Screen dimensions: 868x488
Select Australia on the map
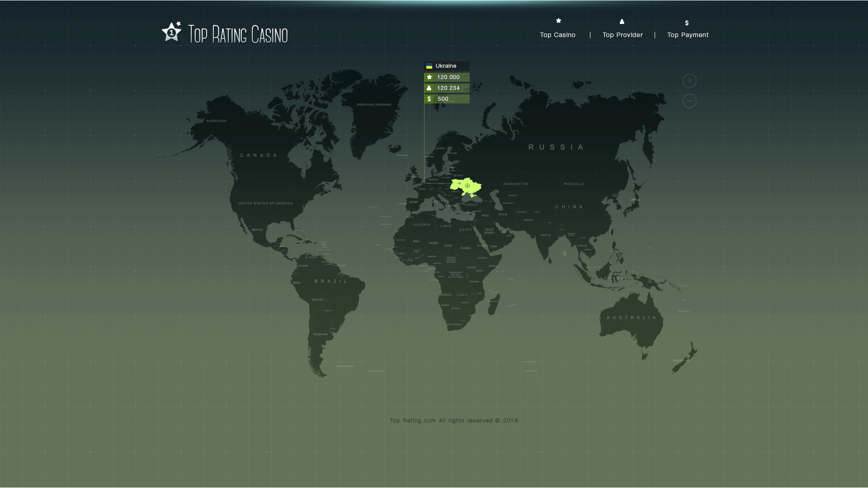pos(631,318)
